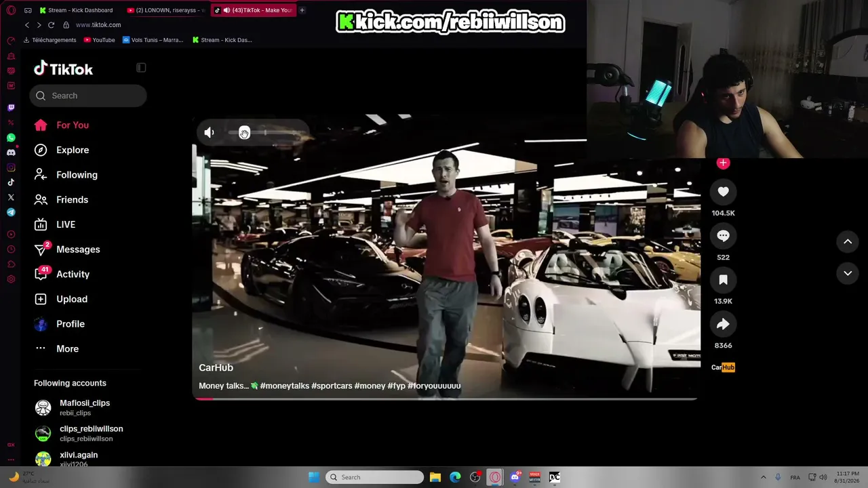Image resolution: width=868 pixels, height=488 pixels.
Task: Click the Windows taskbar search box
Action: (374, 477)
